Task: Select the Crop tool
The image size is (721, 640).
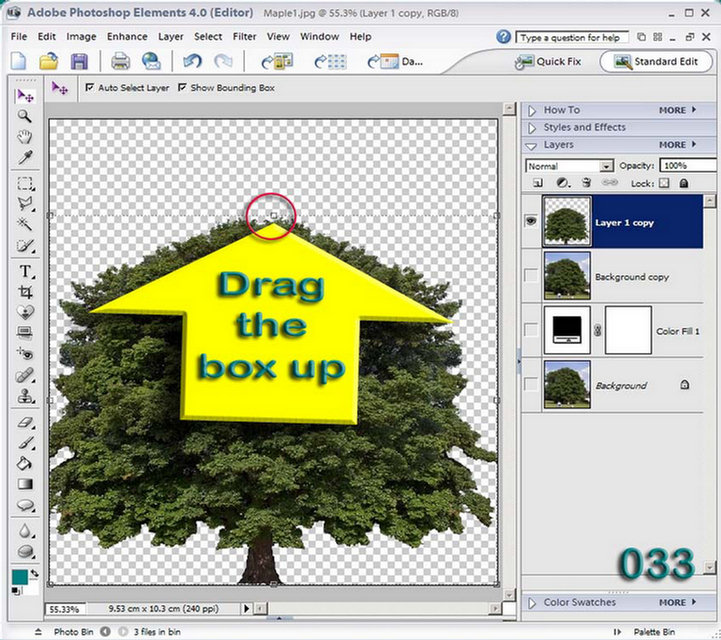Action: click(x=25, y=292)
